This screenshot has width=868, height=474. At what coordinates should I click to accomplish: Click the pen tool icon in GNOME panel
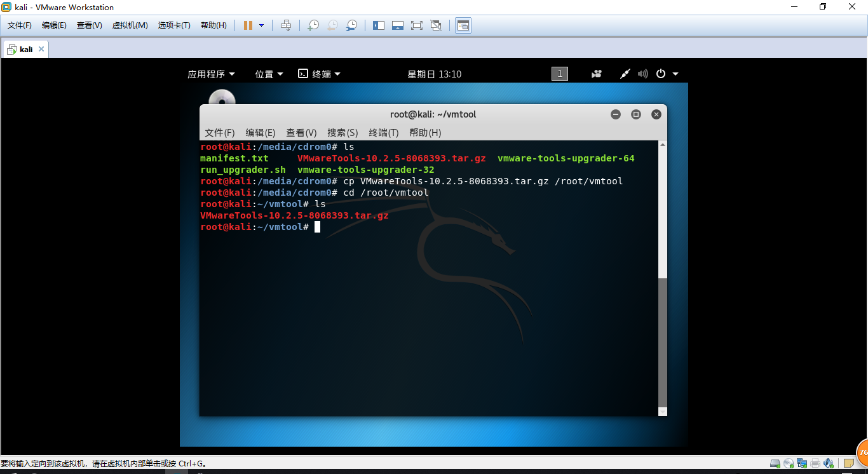(x=625, y=74)
